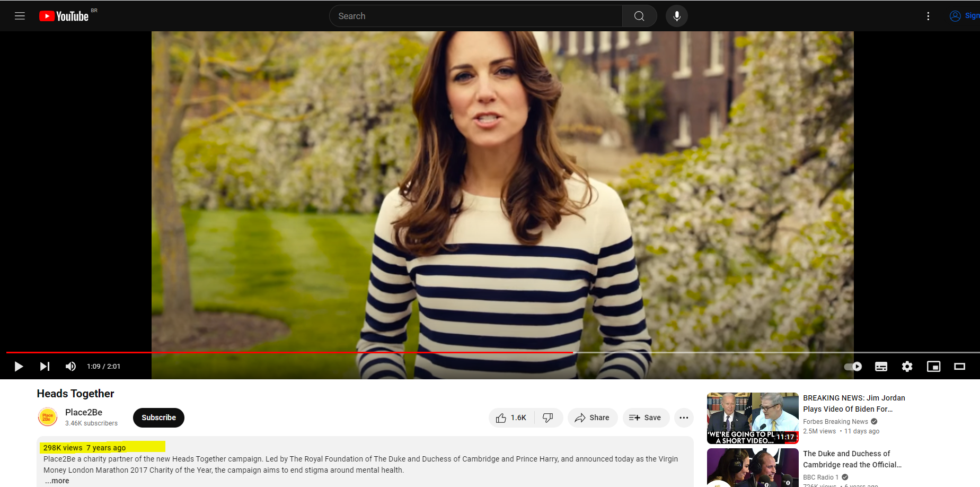Open Jim Jordan Biden video thumbnail
This screenshot has width=980, height=487.
point(753,418)
